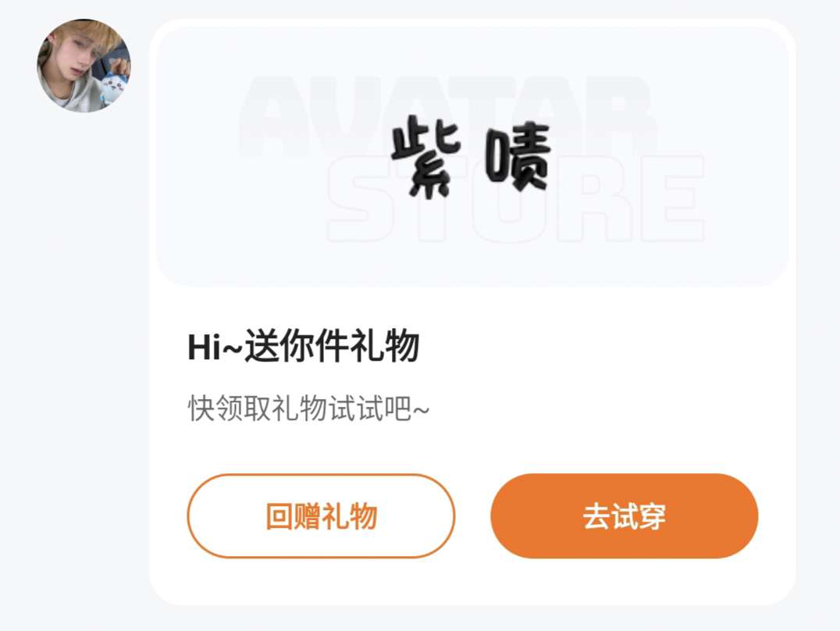Click the Hi~送你件礼物 gift title
840x631 pixels.
click(x=303, y=346)
